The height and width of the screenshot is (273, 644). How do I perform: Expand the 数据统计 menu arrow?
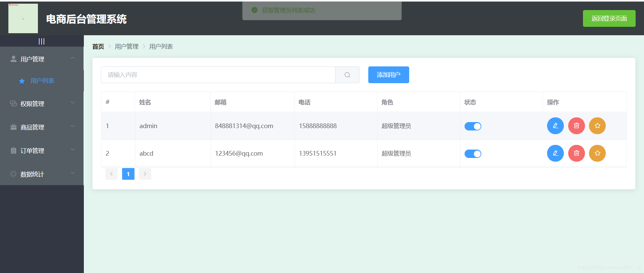pyautogui.click(x=72, y=173)
